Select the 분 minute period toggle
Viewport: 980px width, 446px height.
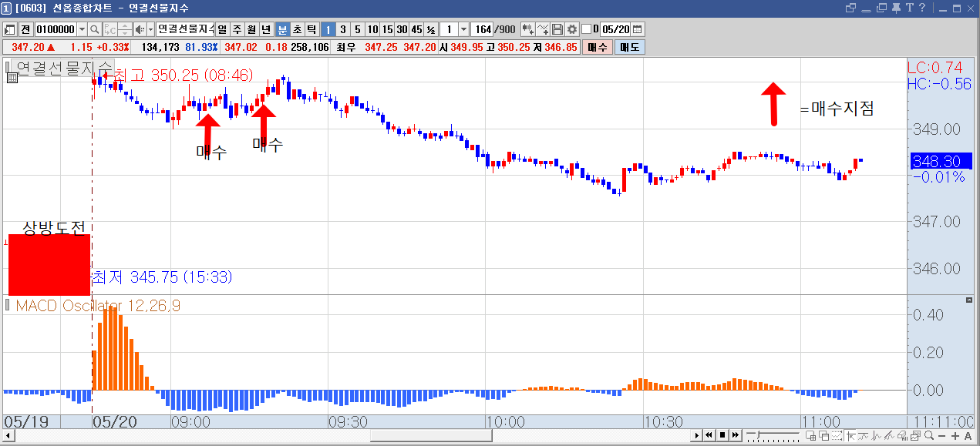point(282,29)
